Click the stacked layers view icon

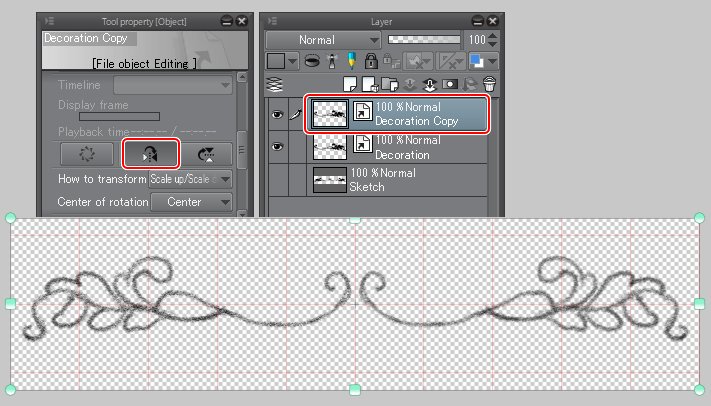[x=275, y=84]
